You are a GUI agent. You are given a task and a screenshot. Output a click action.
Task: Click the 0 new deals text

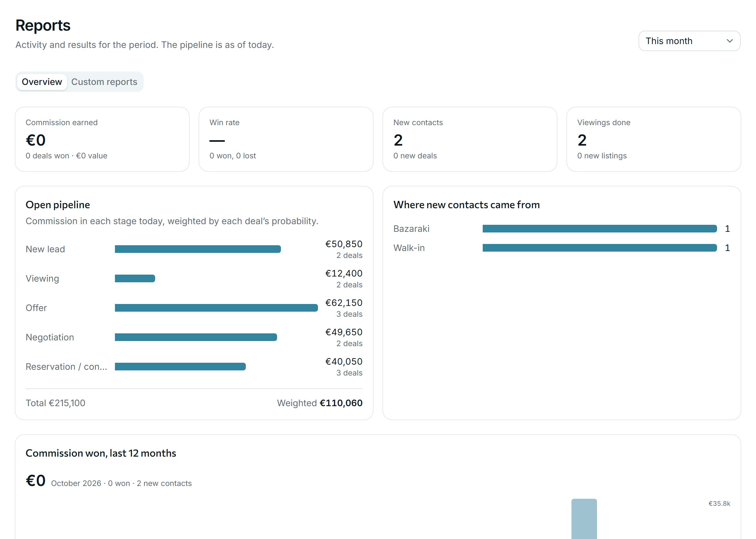tap(415, 156)
